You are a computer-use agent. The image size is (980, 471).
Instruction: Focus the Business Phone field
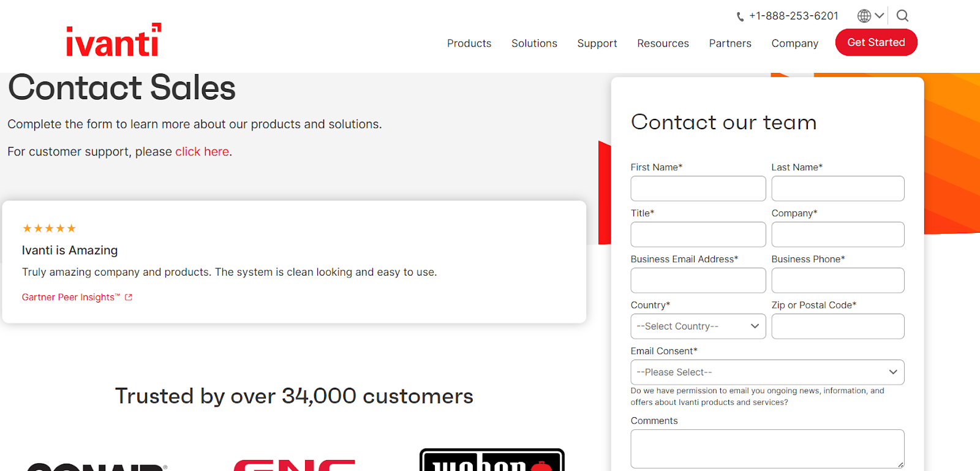coord(838,281)
